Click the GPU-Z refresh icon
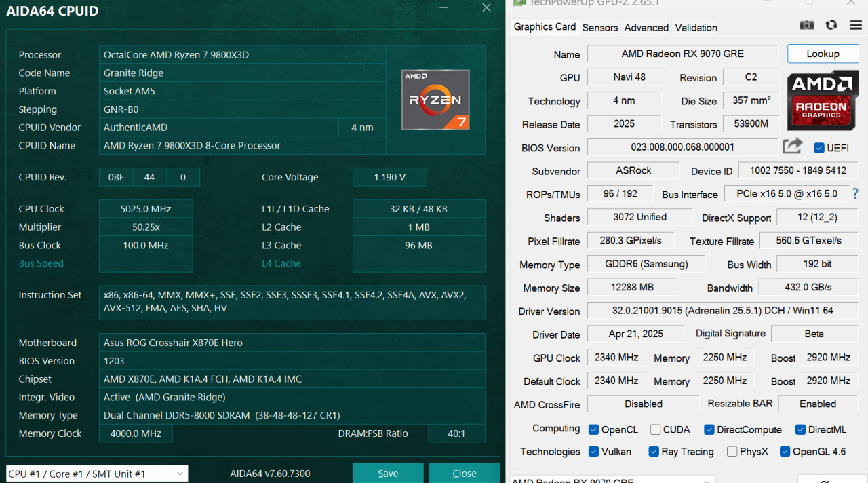868x483 pixels. click(831, 25)
